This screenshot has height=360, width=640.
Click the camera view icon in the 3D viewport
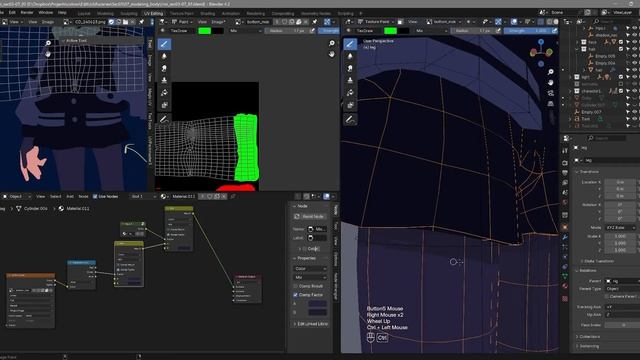pos(551,93)
